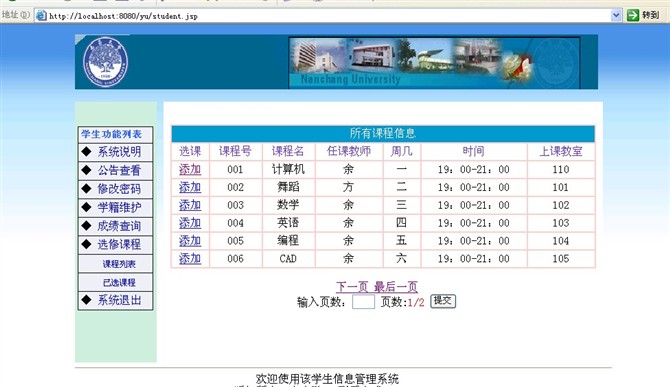Click 添加 link for course 006 CAD
Image resolution: width=670 pixels, height=387 pixels.
tap(190, 258)
